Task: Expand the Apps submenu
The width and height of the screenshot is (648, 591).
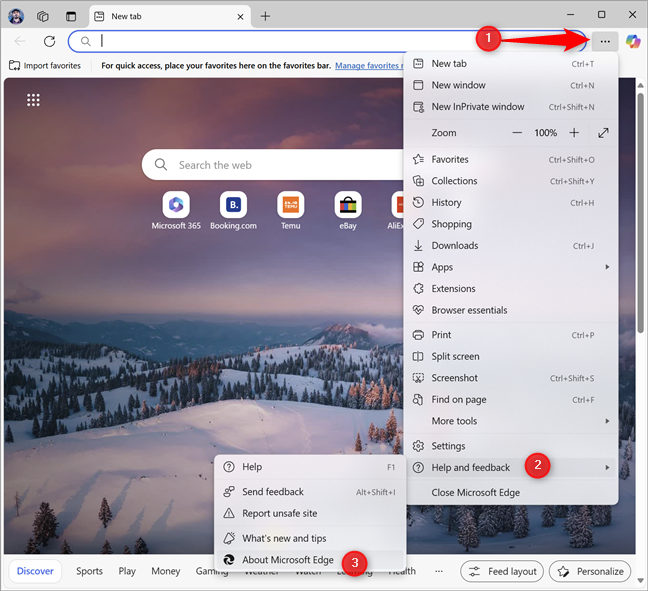Action: (x=511, y=267)
